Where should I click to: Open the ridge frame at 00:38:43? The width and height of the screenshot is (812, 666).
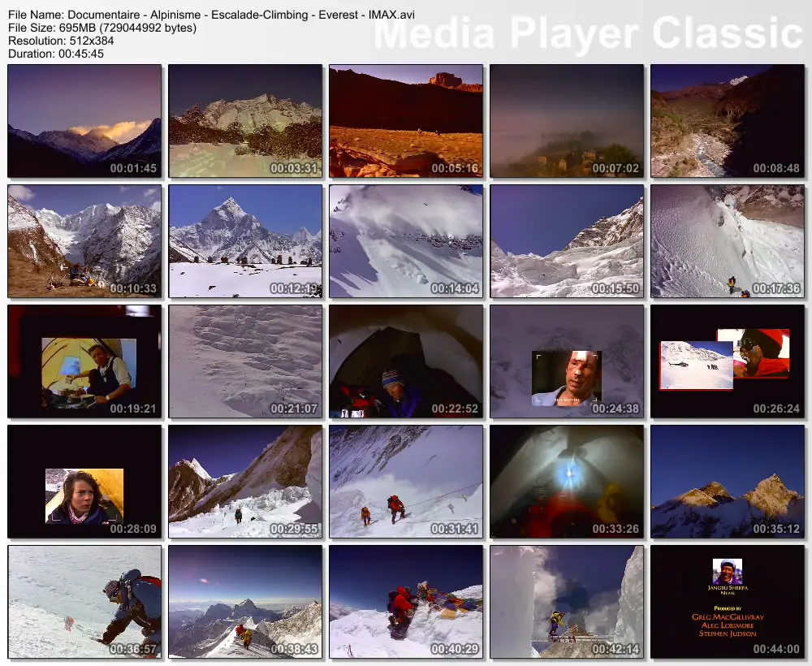click(245, 602)
